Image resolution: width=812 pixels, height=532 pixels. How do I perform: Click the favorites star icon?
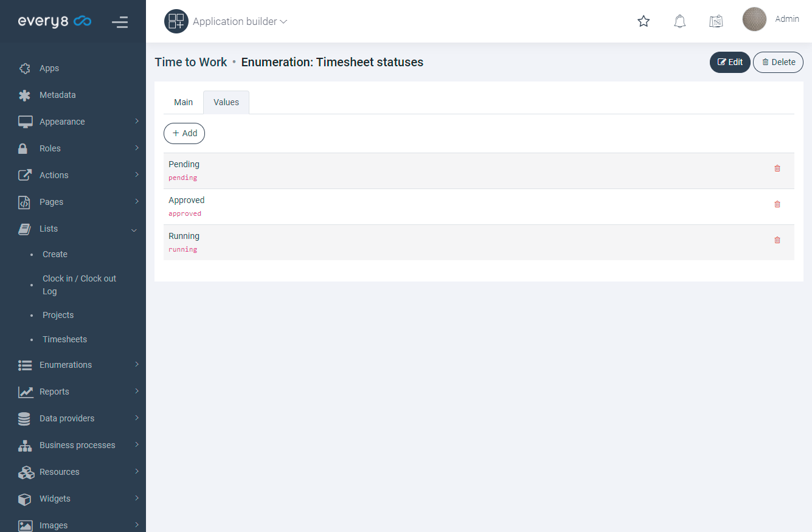[644, 21]
